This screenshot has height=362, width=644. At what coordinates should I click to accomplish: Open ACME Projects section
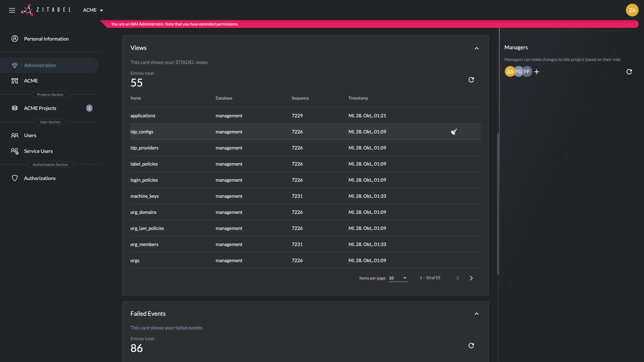[40, 108]
